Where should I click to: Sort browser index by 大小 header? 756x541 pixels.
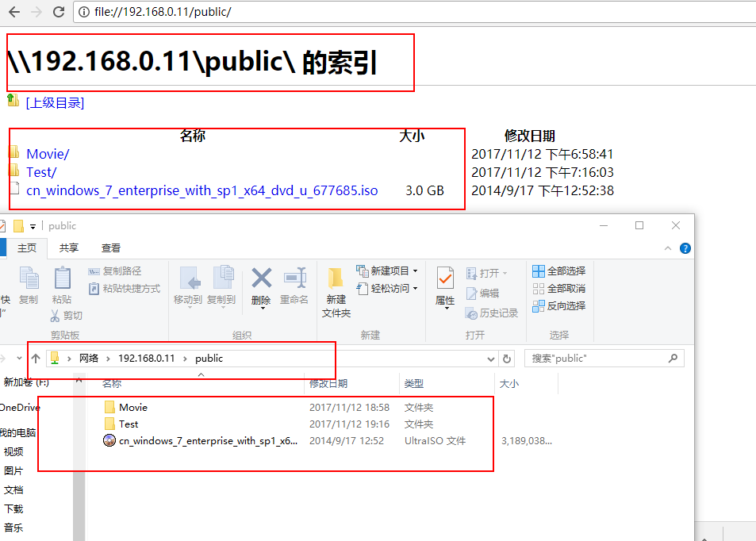(412, 136)
